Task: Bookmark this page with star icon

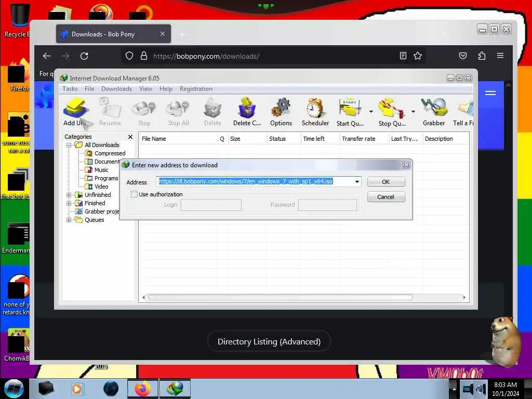Action: click(418, 56)
